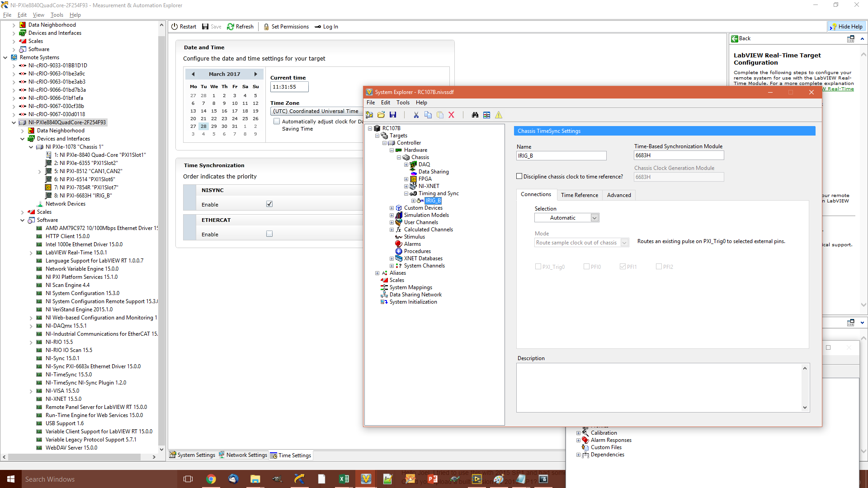
Task: Switch to Connections tab
Action: (536, 194)
